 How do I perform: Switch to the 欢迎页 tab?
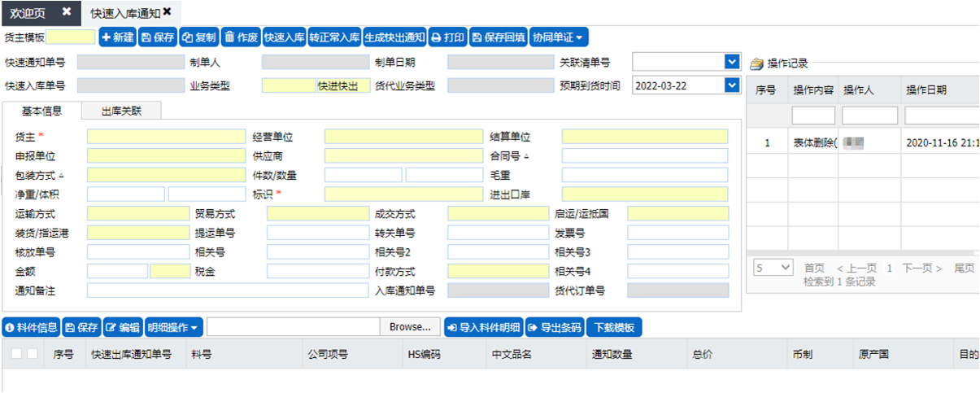(x=33, y=12)
